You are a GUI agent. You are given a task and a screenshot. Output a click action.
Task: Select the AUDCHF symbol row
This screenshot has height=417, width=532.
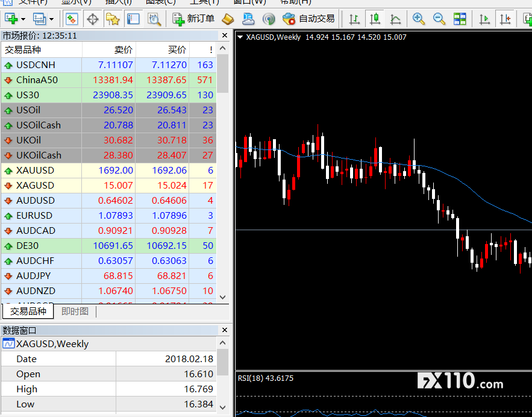[x=108, y=260]
